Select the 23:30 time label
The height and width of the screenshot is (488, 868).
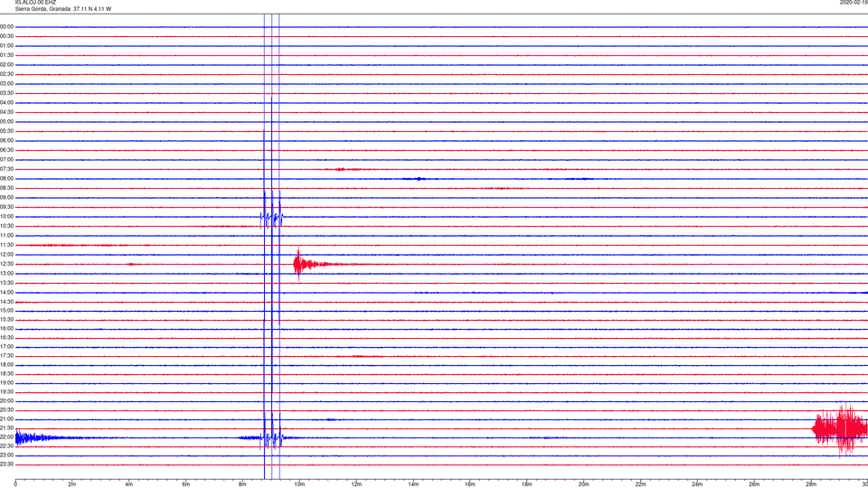6,465
